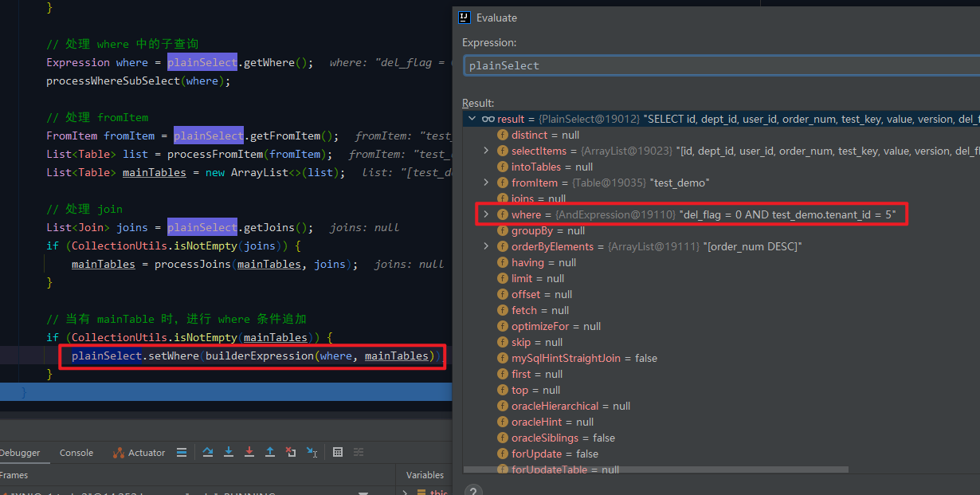Click 'setWhere' in the highlighted line
The image size is (980, 495).
[174, 356]
